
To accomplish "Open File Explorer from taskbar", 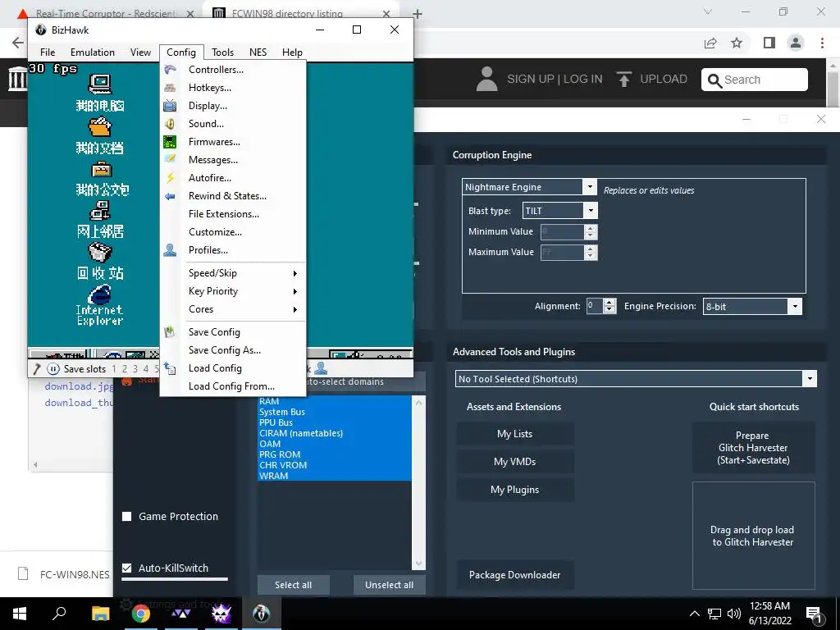I will pyautogui.click(x=100, y=614).
